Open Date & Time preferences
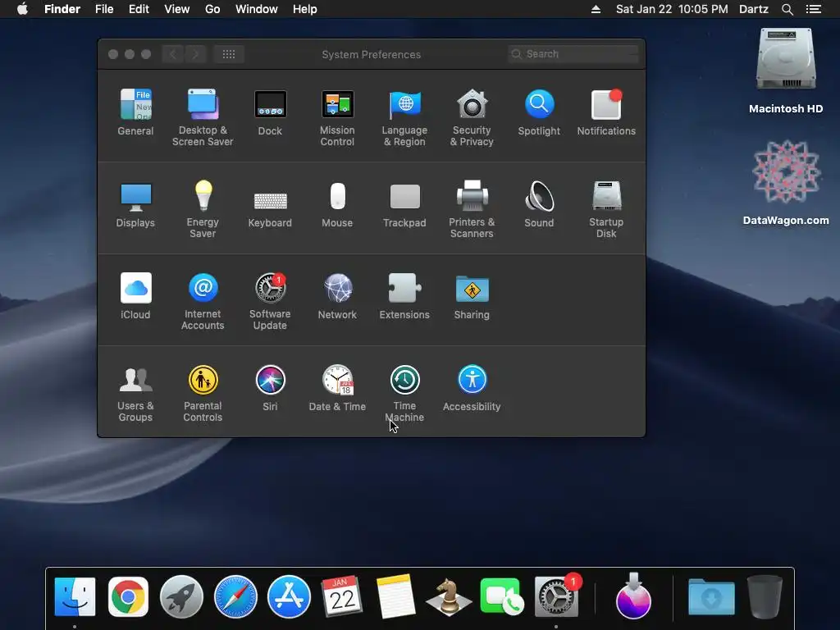The image size is (840, 630). click(337, 388)
